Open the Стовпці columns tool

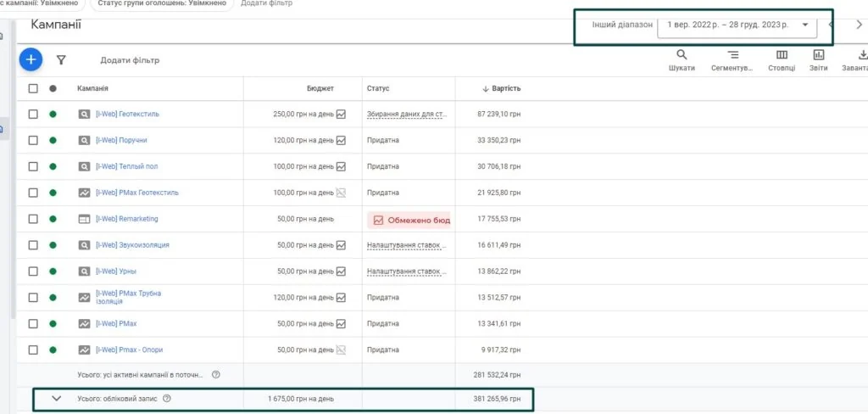click(x=782, y=60)
